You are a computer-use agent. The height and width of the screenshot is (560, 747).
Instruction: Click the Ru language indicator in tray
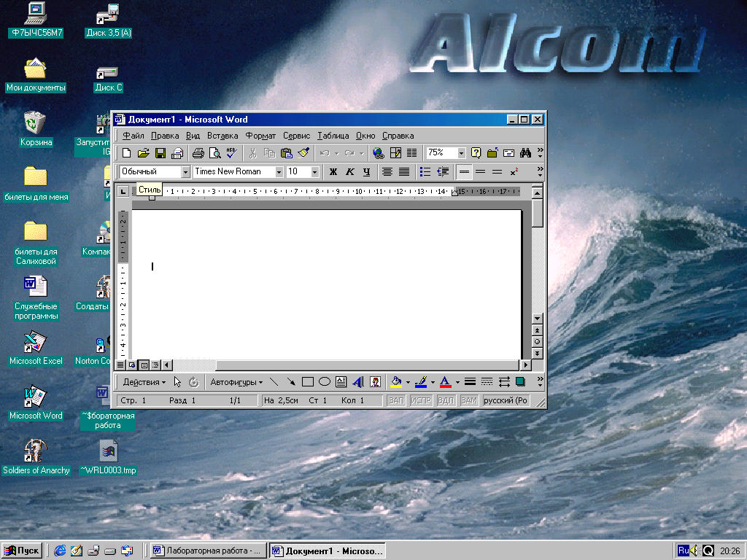683,551
